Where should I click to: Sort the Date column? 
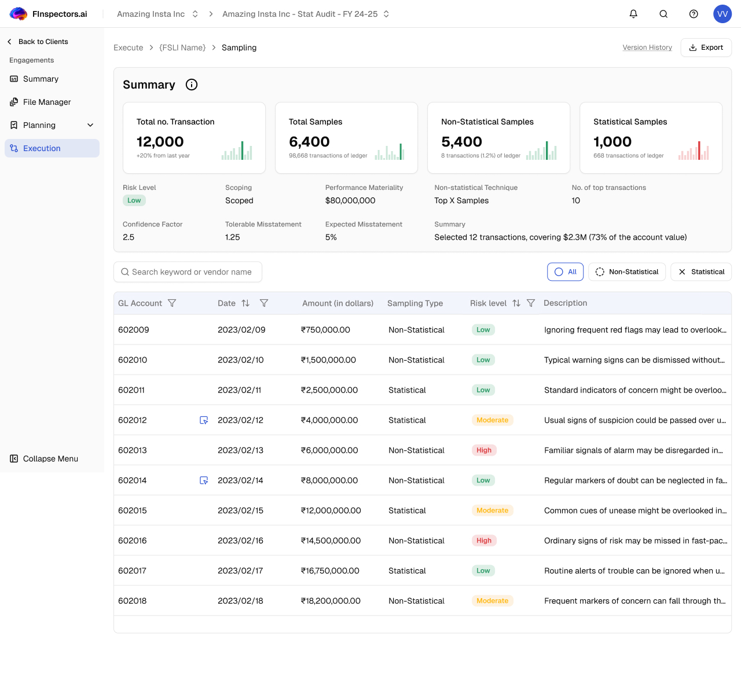[x=245, y=303]
